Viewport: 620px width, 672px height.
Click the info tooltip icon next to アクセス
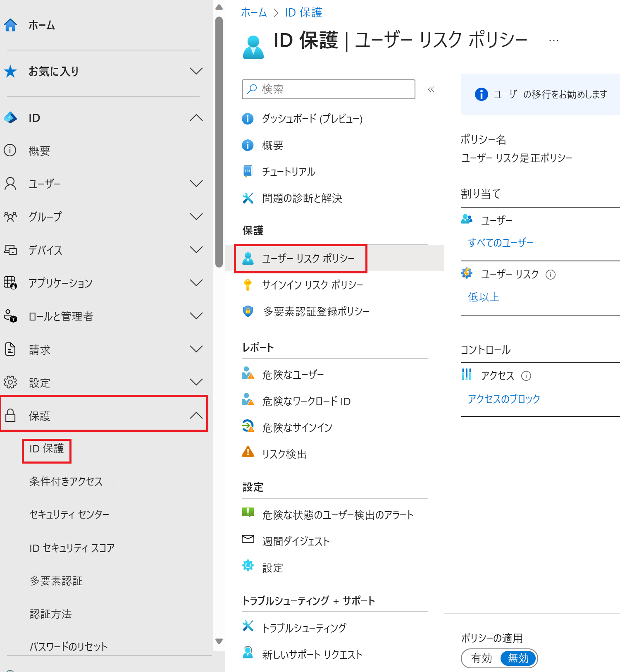[x=526, y=376]
